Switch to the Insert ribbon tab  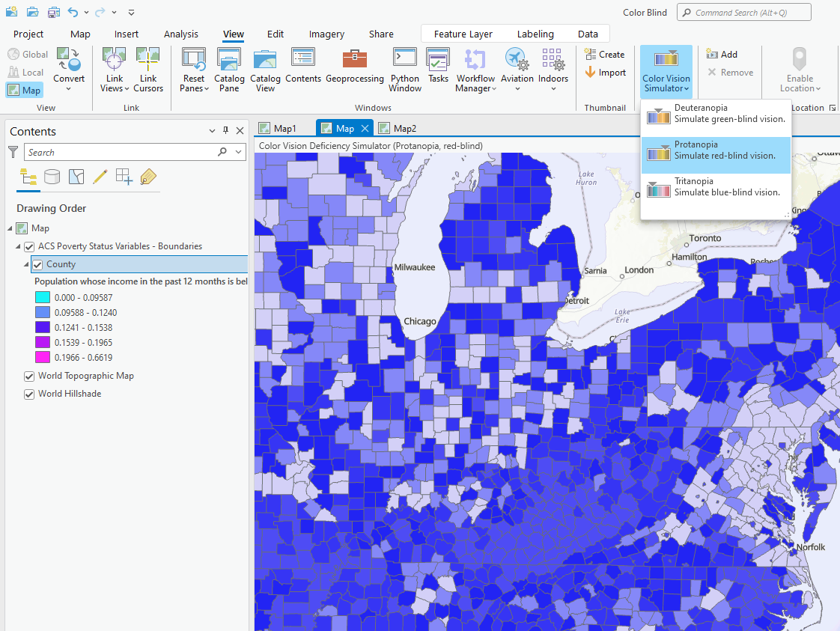point(127,34)
